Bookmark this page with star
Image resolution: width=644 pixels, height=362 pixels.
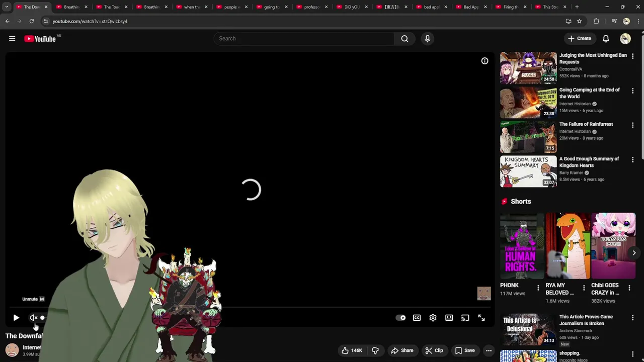click(x=579, y=21)
